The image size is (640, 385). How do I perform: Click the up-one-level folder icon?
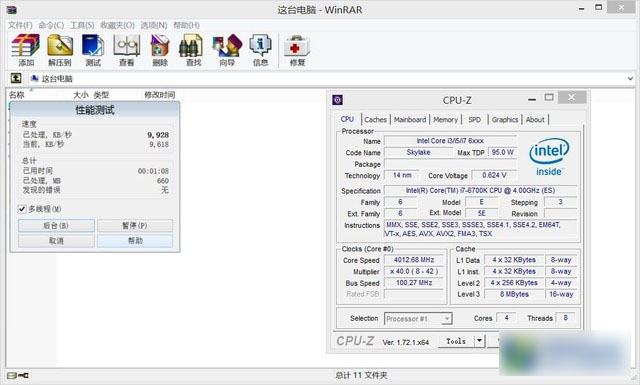tap(16, 78)
